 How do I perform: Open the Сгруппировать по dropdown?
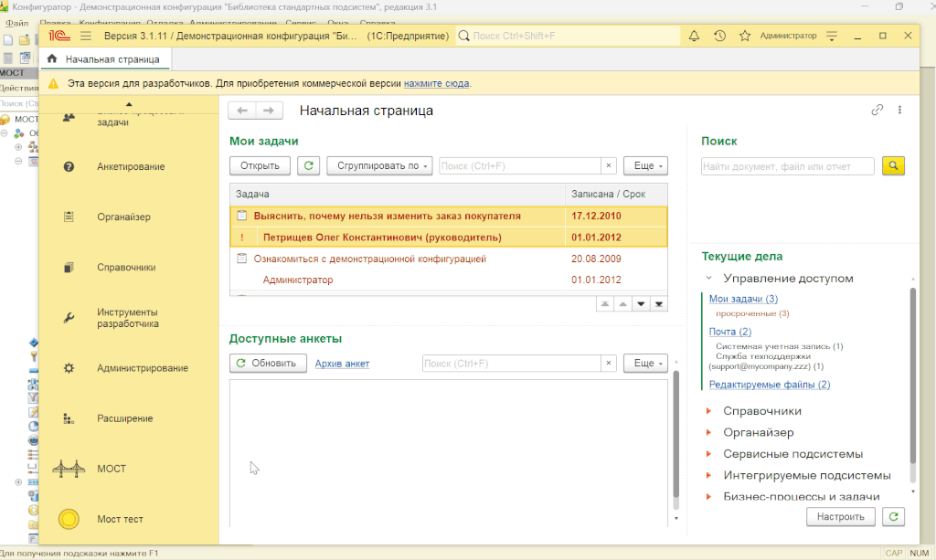click(378, 165)
